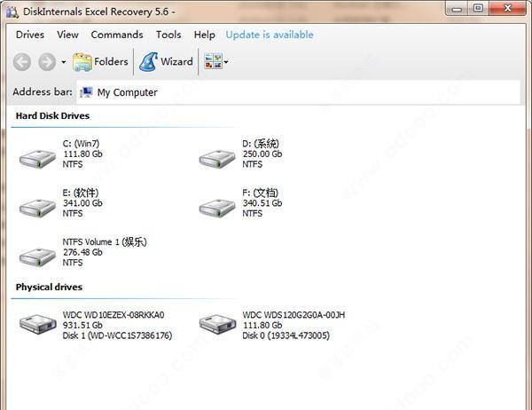Click the My Computer icon in the address bar
Image resolution: width=532 pixels, height=410 pixels.
[86, 92]
